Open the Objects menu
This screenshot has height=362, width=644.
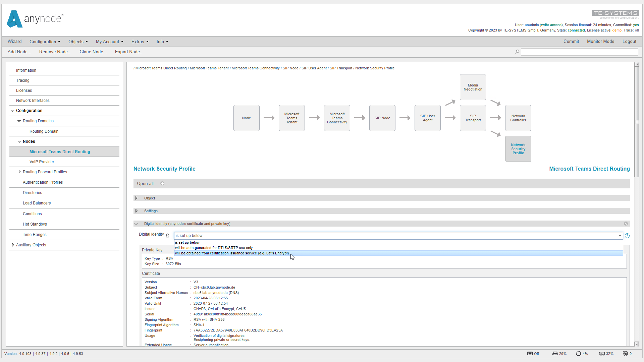click(x=78, y=42)
